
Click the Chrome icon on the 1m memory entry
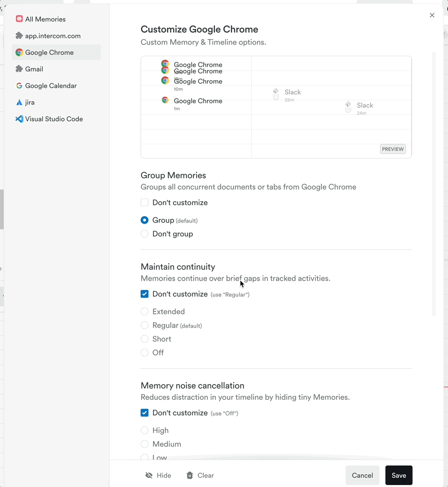tap(165, 101)
